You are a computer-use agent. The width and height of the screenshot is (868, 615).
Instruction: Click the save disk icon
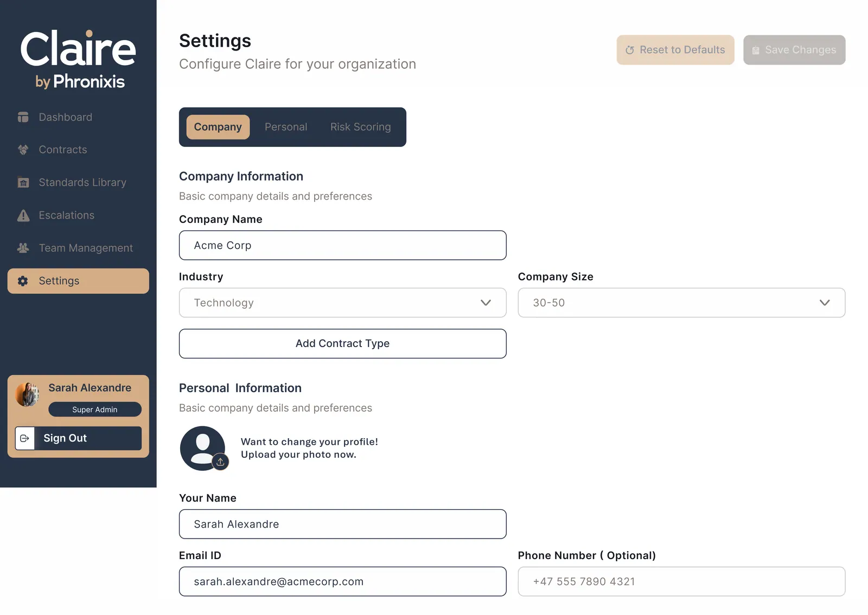(x=755, y=50)
